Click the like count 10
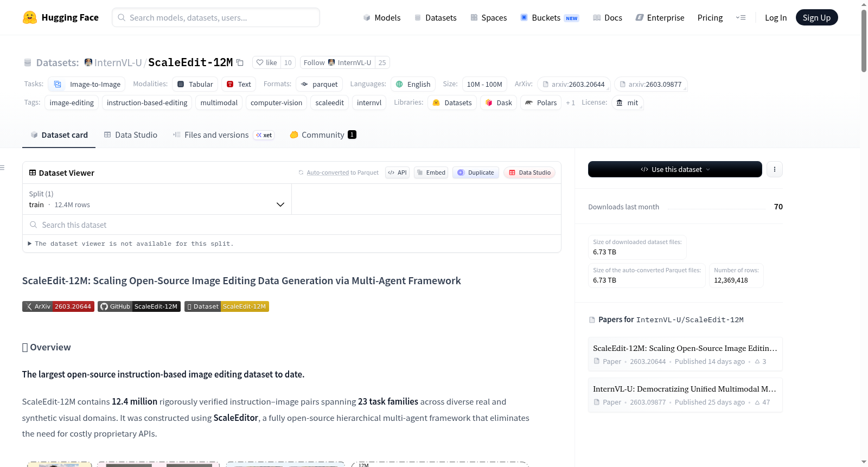 (x=288, y=62)
